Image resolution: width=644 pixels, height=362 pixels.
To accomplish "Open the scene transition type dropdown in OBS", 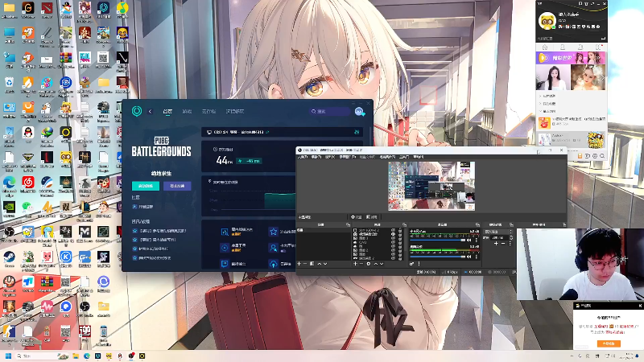I will [497, 232].
